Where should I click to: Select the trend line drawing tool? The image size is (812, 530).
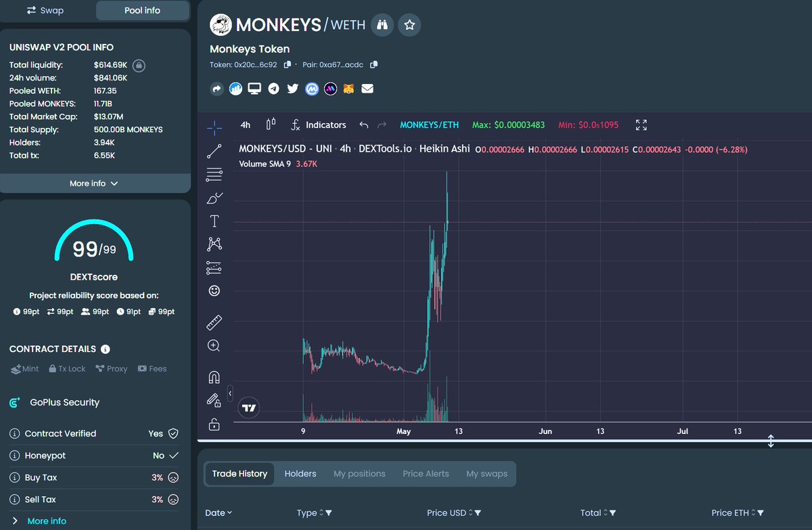coord(214,151)
